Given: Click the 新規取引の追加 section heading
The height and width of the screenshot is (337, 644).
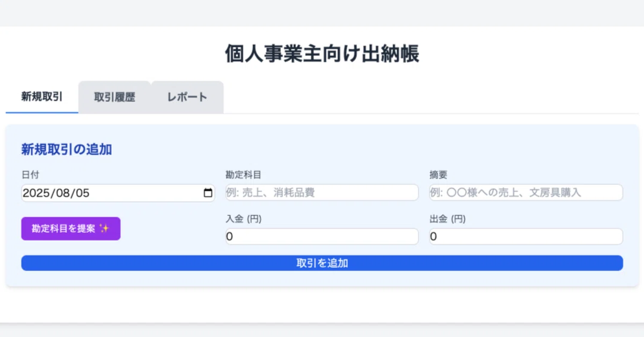Looking at the screenshot, I should point(67,150).
